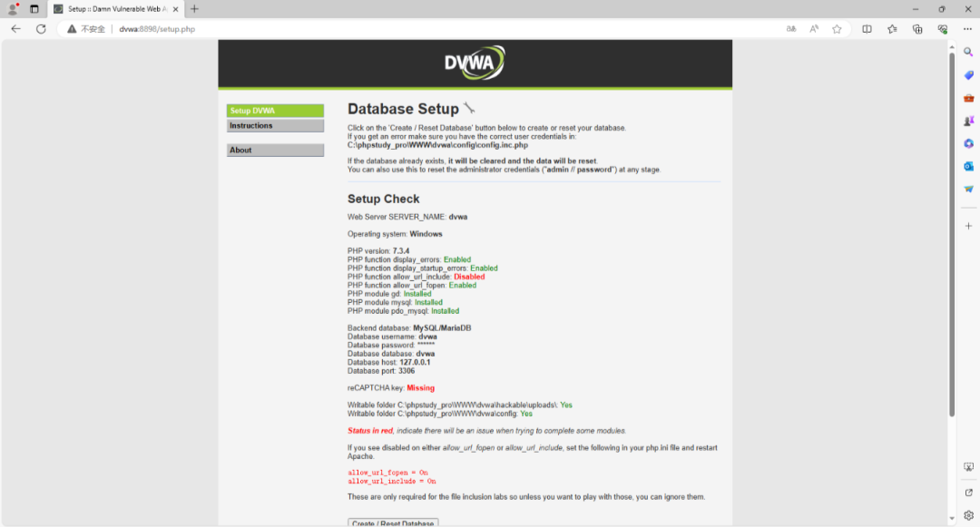Click the Operating system Windows line
Viewport: 980px width, 527px height.
coord(395,234)
